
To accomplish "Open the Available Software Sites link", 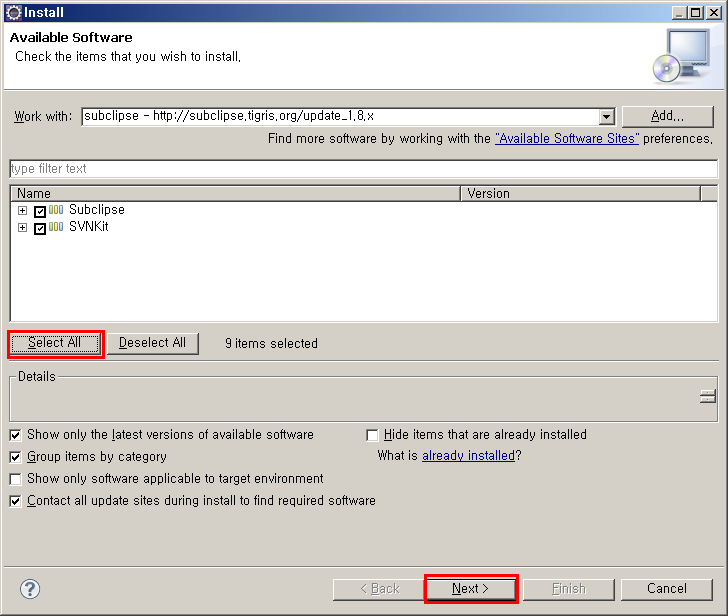I will pyautogui.click(x=566, y=139).
